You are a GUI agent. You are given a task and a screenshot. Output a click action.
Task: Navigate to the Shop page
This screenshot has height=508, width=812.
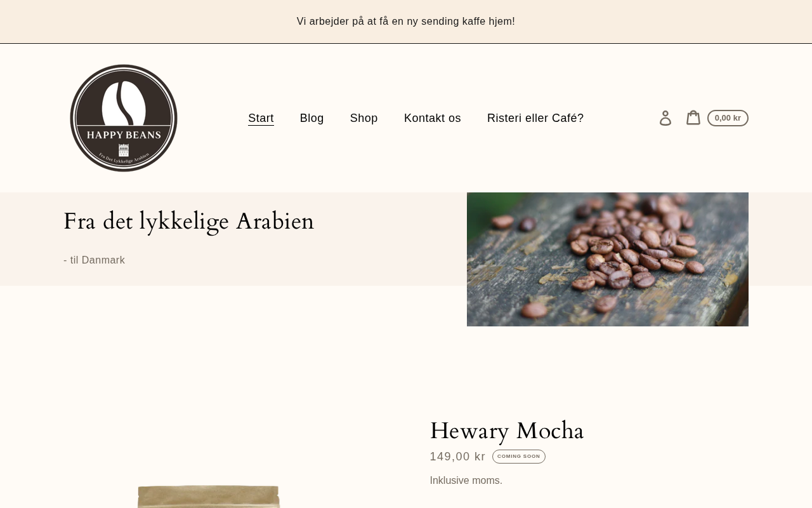coord(364,118)
